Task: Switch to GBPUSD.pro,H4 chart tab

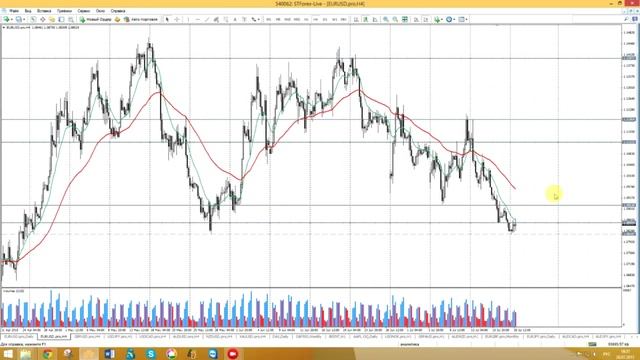Action: [x=87, y=337]
